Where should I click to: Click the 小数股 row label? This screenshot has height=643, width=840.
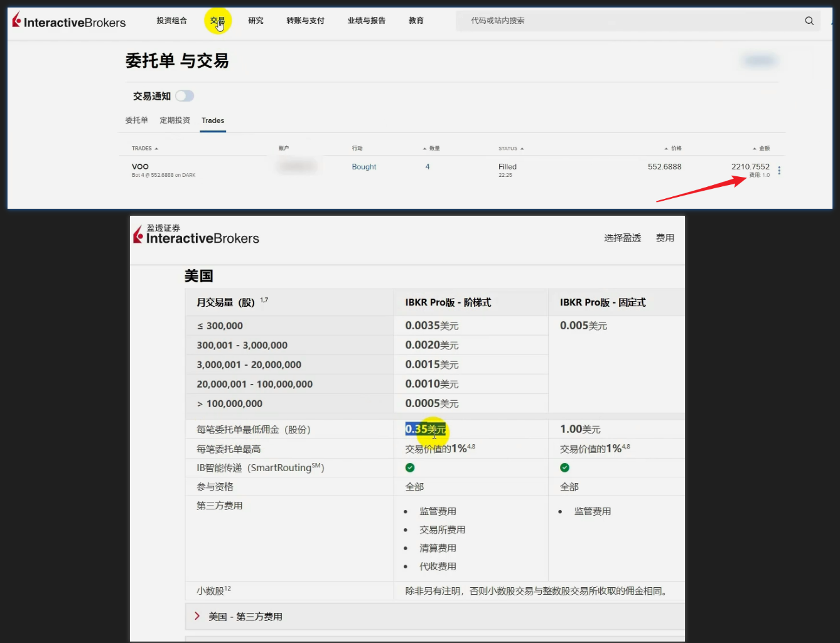213,590
